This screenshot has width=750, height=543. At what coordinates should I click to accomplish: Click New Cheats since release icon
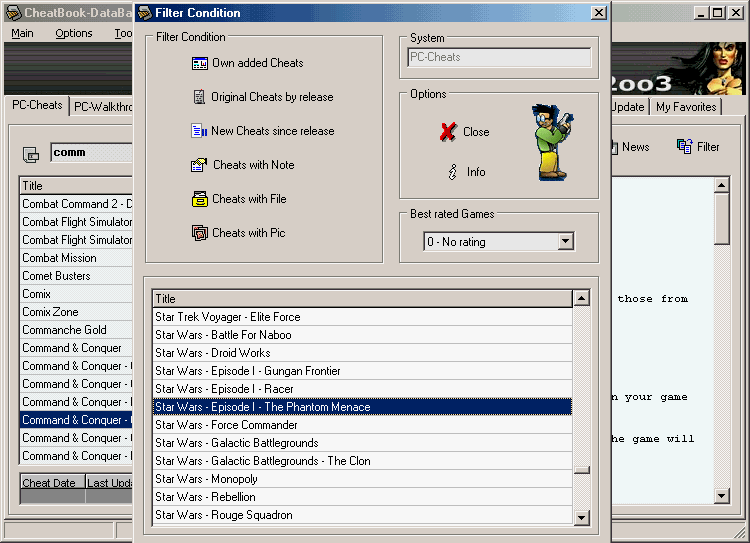coord(198,131)
